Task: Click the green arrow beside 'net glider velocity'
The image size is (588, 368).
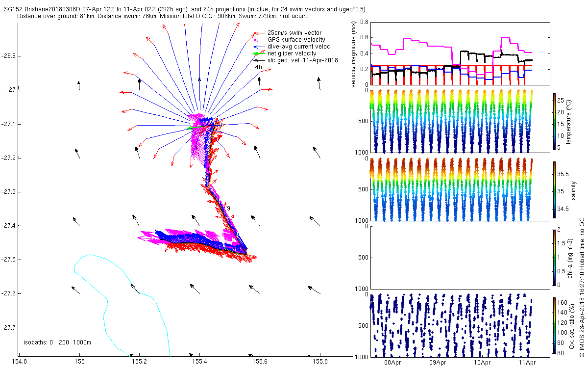Action: coord(259,53)
